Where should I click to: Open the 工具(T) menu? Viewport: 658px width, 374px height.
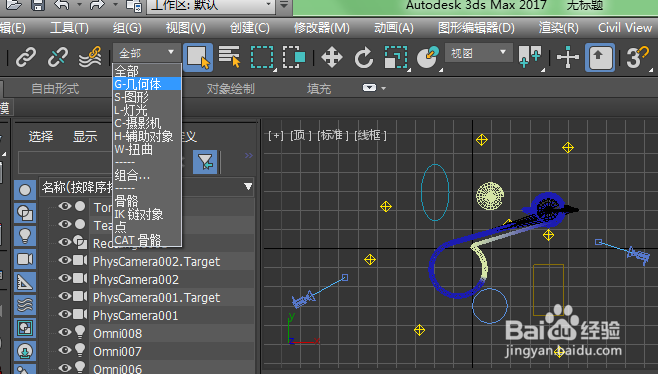click(69, 28)
